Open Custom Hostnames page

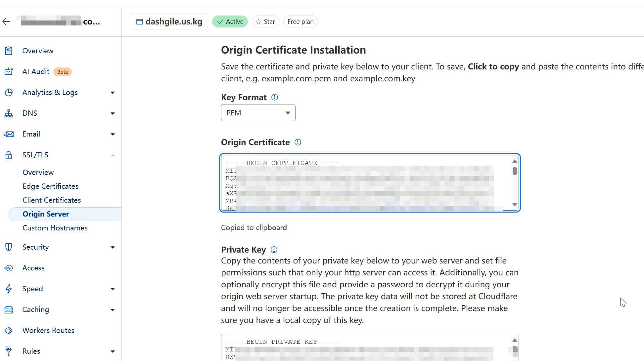click(x=55, y=228)
